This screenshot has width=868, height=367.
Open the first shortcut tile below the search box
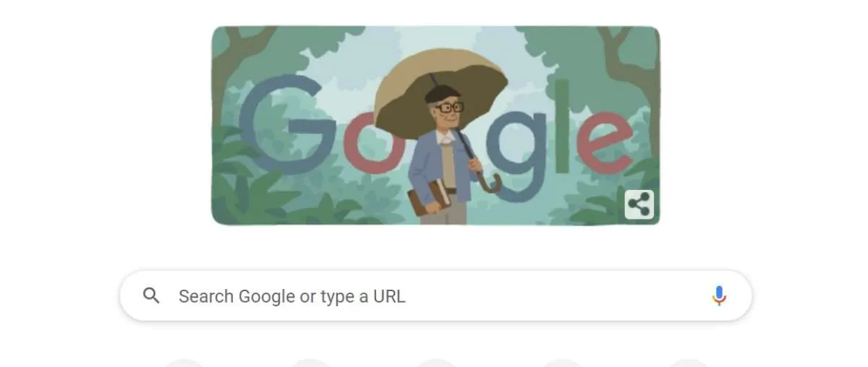(184, 363)
